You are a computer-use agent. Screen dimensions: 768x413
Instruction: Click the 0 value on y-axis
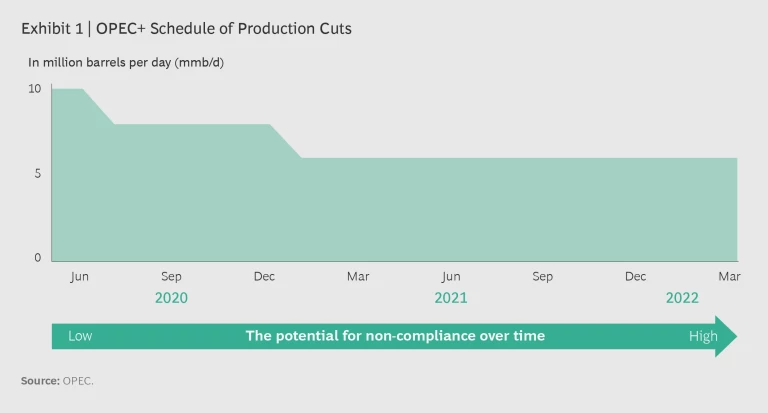coord(38,258)
